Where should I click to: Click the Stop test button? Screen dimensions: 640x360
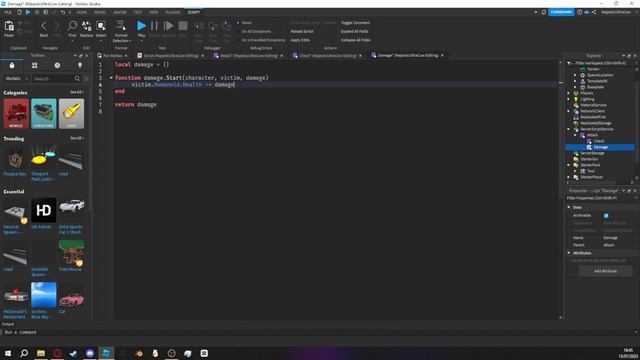(x=183, y=26)
